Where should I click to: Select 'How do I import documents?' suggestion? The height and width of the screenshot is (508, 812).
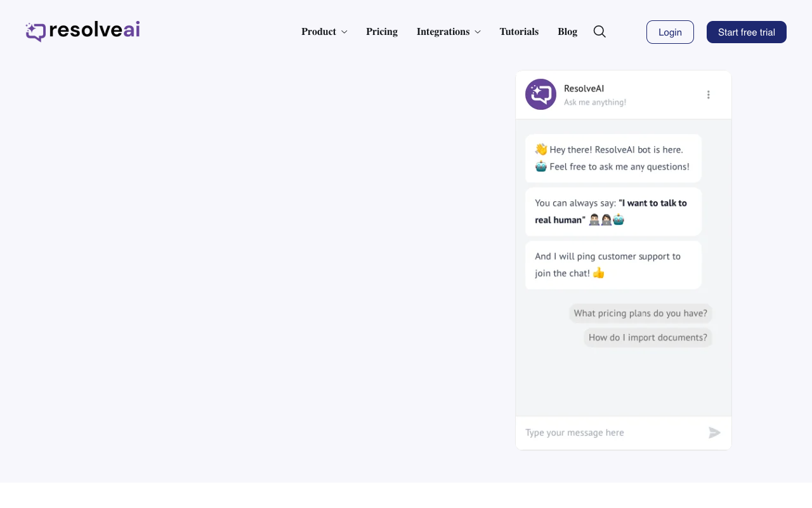pyautogui.click(x=648, y=337)
